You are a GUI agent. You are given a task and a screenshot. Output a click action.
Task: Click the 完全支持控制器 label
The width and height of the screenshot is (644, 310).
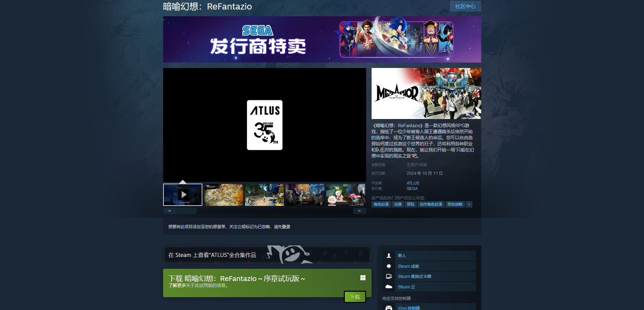(x=396, y=299)
